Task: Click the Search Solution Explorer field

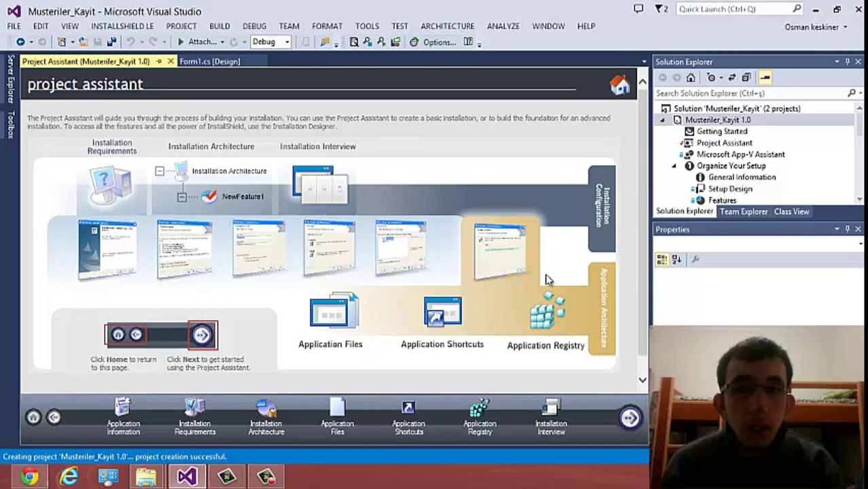Action: (x=750, y=93)
